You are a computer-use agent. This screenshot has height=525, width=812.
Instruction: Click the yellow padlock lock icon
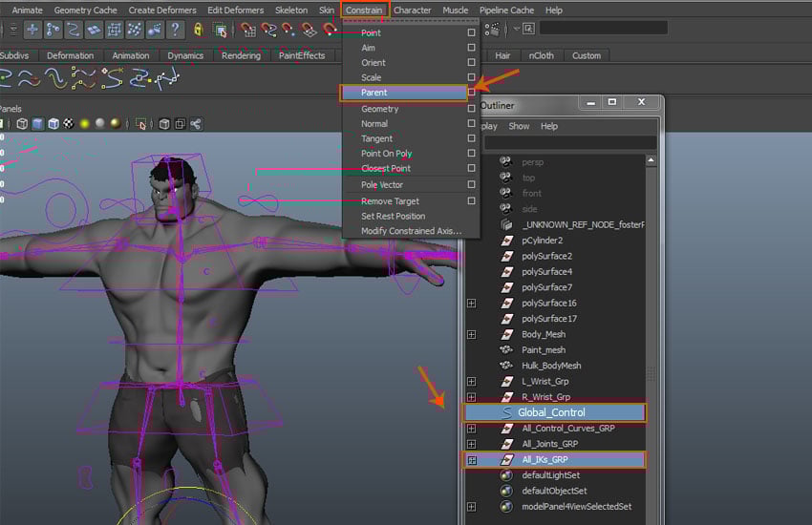tap(198, 30)
